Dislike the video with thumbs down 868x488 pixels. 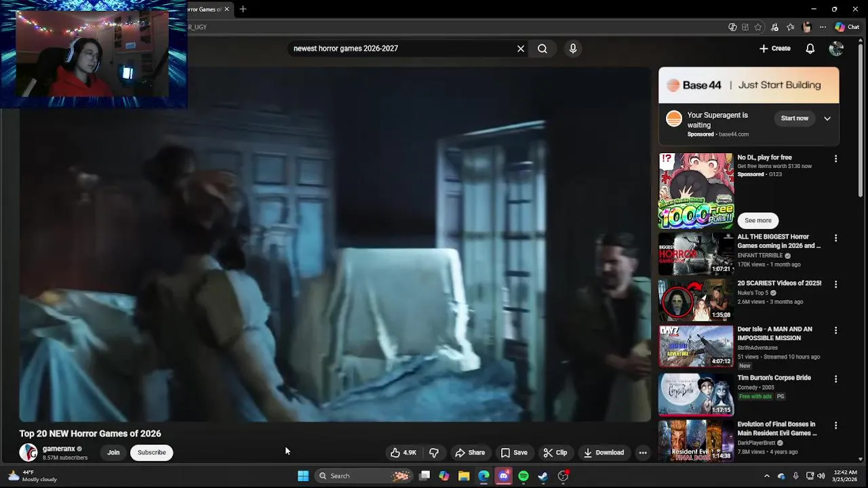click(434, 453)
